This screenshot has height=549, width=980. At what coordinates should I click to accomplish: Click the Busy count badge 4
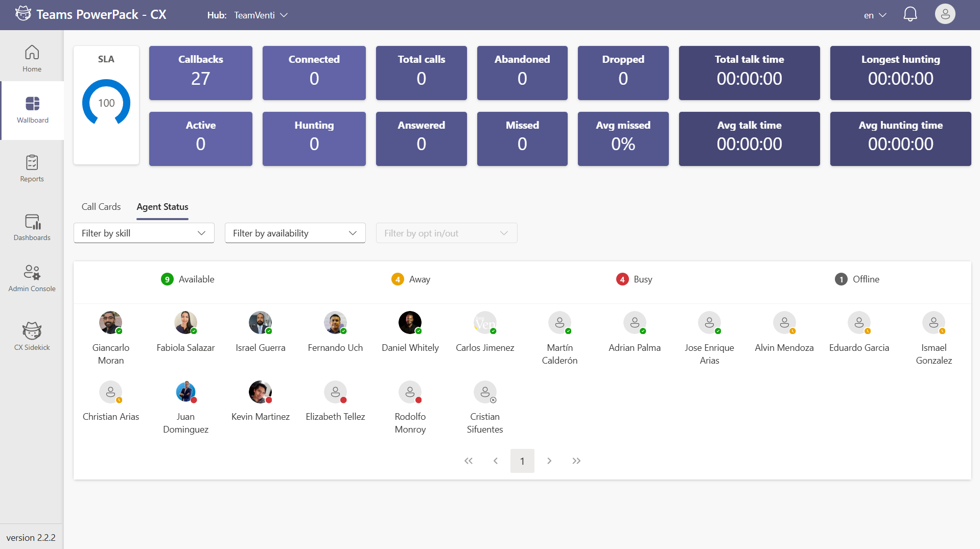pyautogui.click(x=622, y=279)
